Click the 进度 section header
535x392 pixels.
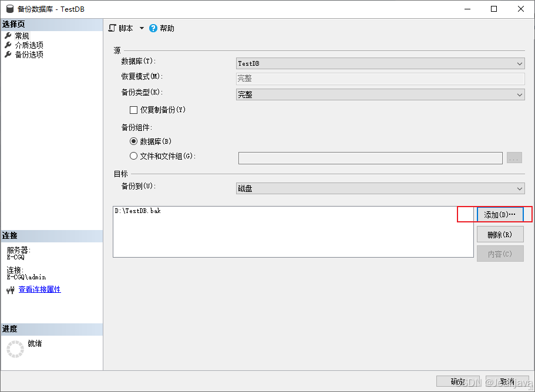click(52, 329)
